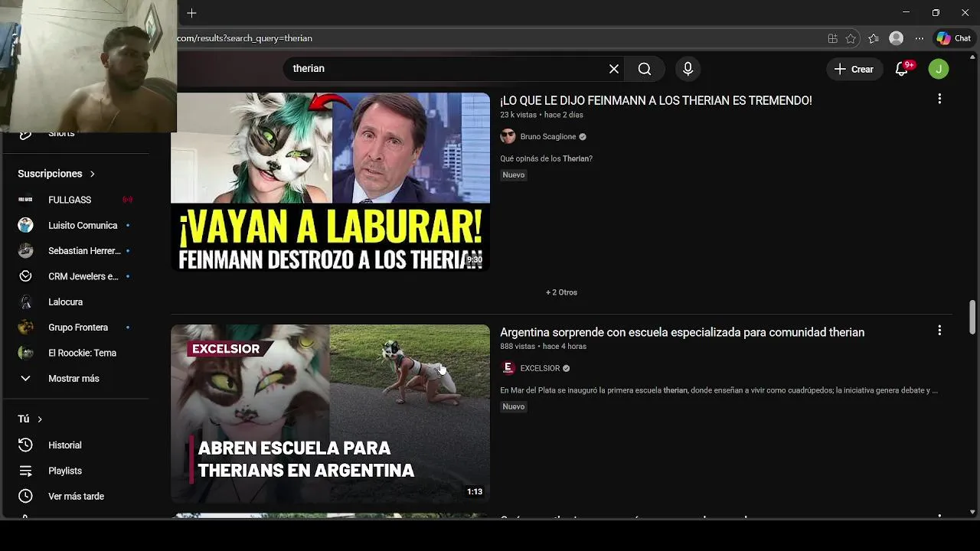Image resolution: width=980 pixels, height=551 pixels.
Task: Click Nuevo badge on Feinmann video
Action: (514, 175)
